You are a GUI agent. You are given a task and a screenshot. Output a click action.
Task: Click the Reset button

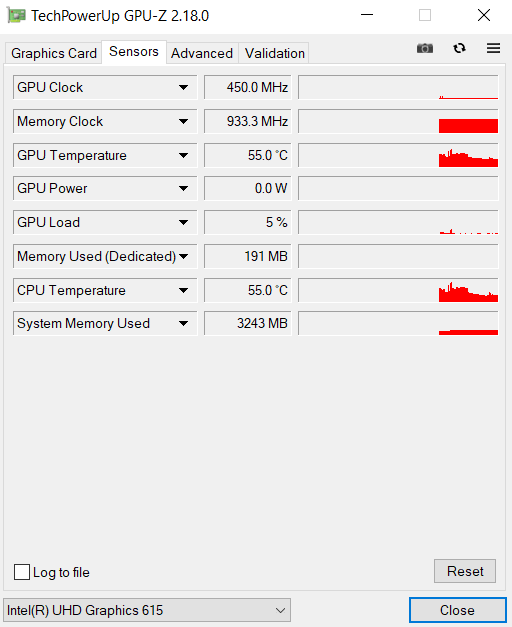pos(465,571)
